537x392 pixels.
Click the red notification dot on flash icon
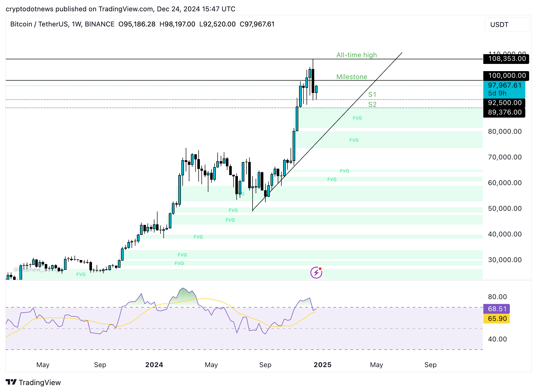click(321, 269)
